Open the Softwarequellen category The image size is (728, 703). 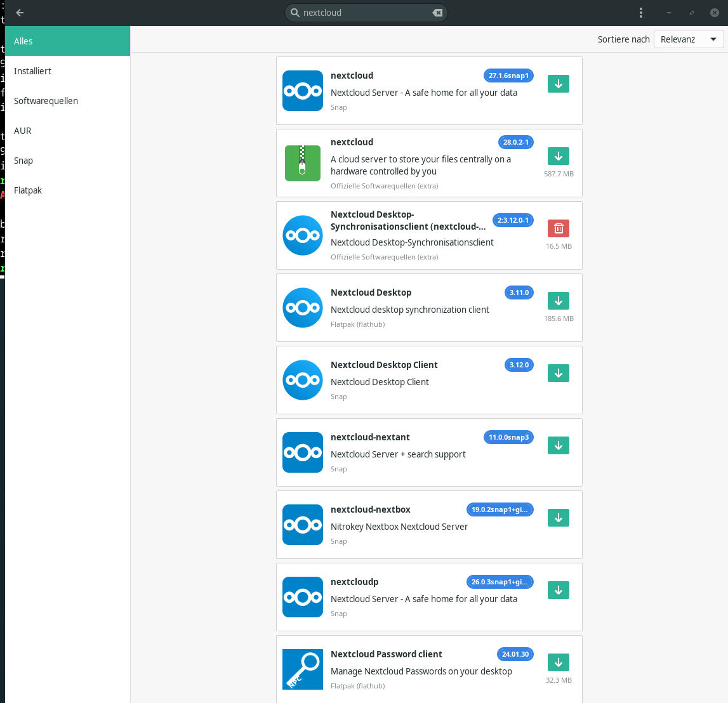point(68,101)
